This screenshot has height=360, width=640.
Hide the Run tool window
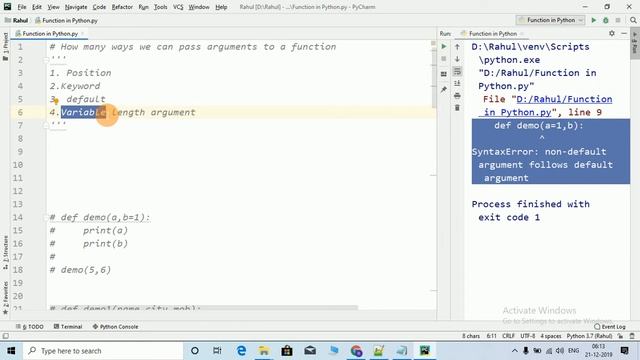tap(624, 33)
